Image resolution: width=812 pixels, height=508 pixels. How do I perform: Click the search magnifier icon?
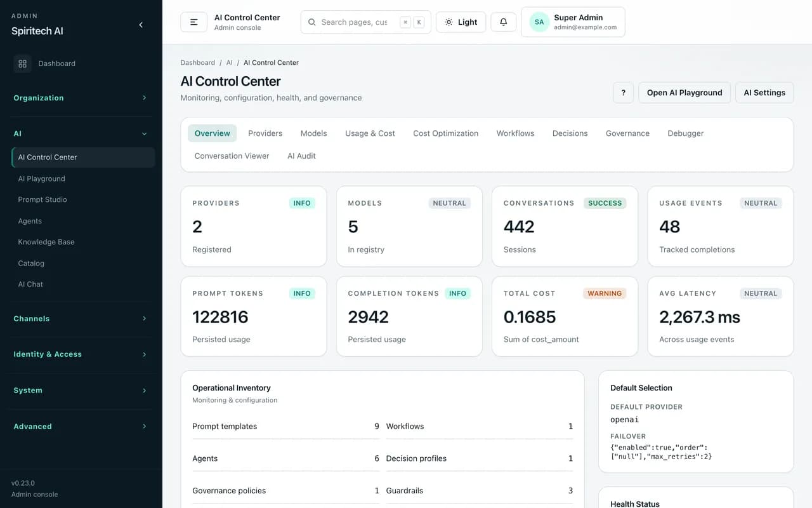pyautogui.click(x=312, y=22)
